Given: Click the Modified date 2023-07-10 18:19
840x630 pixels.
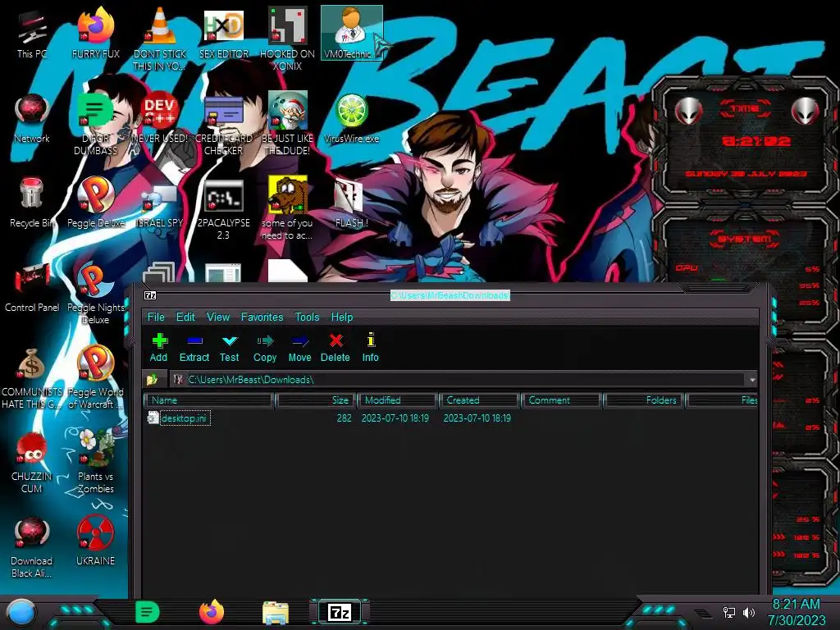Looking at the screenshot, I should coord(395,418).
